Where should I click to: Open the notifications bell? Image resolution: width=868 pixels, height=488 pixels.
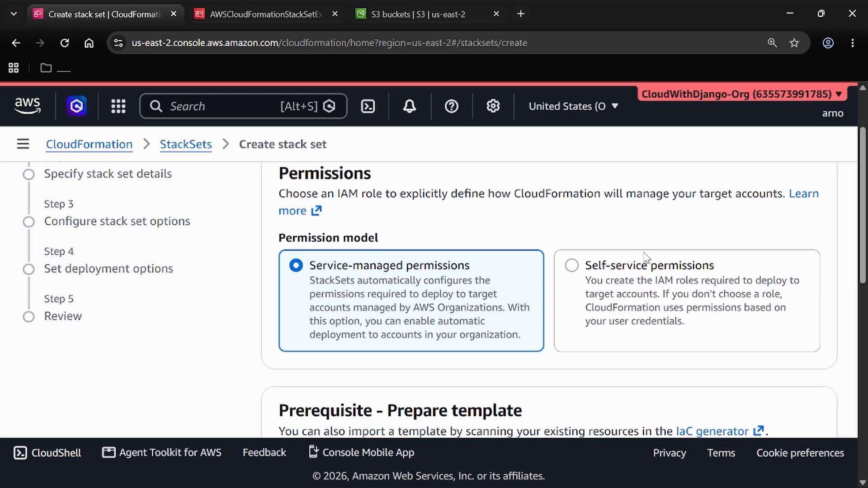410,106
